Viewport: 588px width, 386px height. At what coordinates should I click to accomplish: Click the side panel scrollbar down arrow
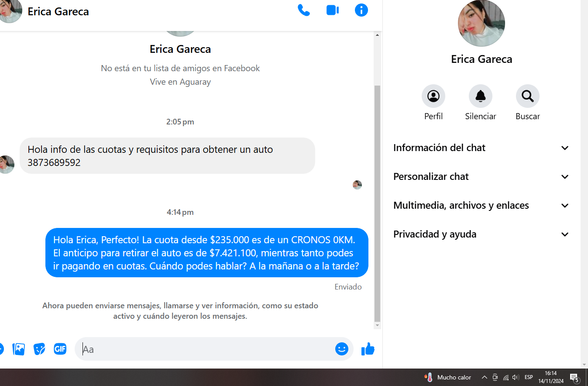point(584,365)
